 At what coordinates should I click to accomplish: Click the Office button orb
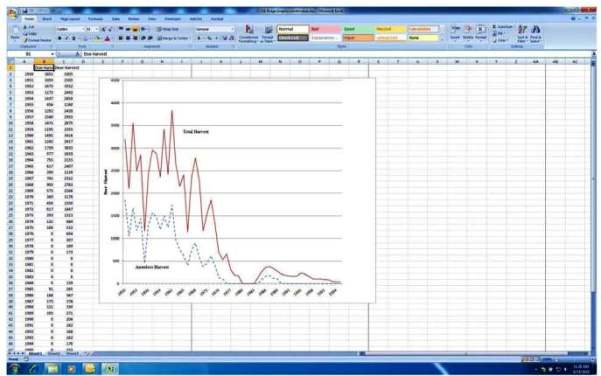[13, 13]
